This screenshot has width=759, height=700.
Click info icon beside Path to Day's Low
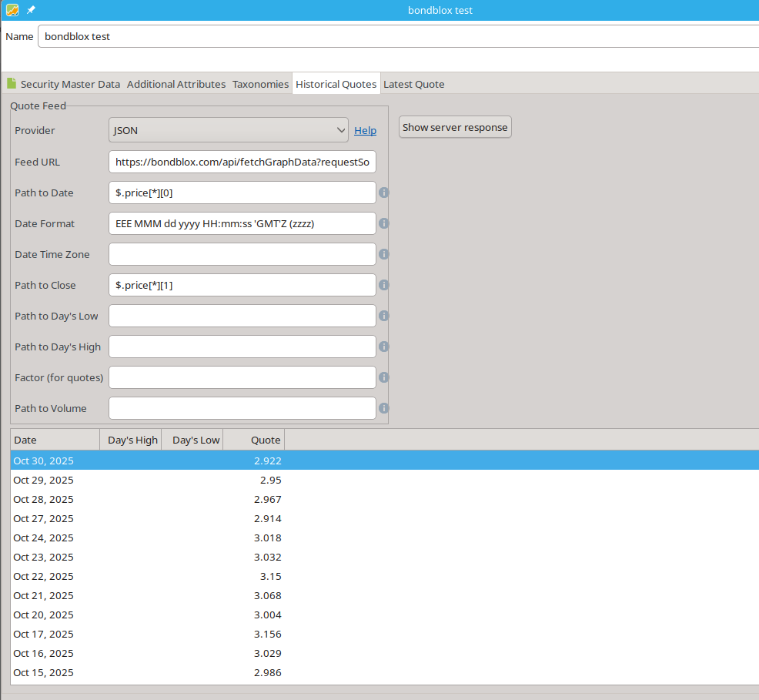point(383,316)
